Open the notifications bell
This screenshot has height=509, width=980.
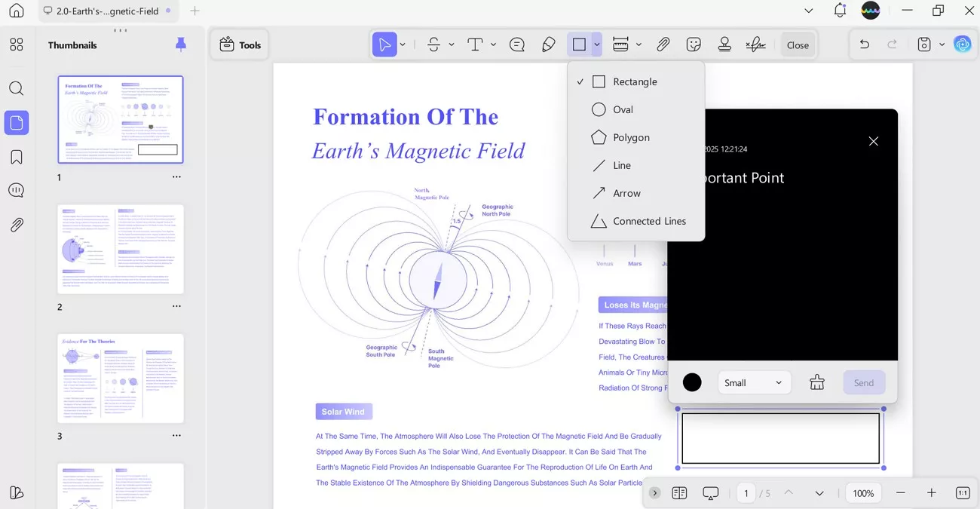coord(840,11)
